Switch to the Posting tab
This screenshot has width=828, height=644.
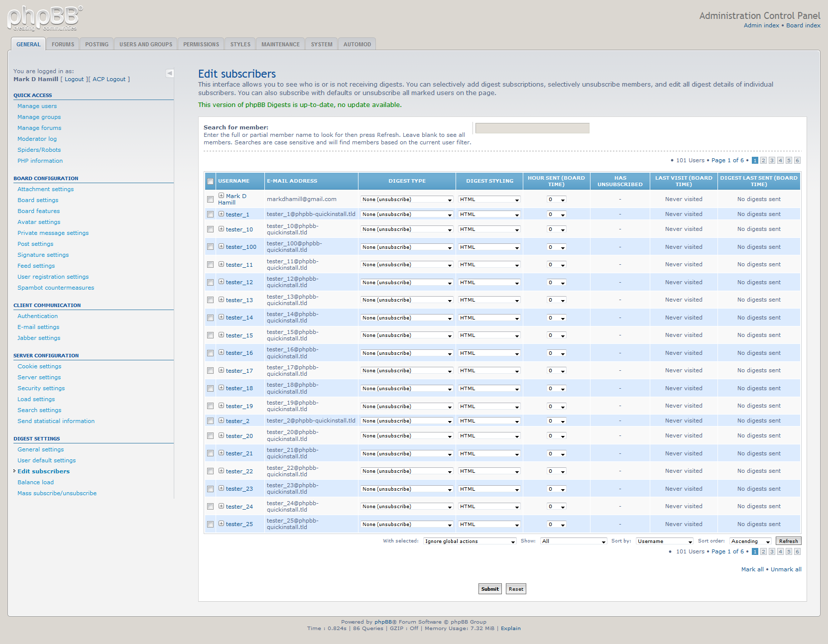[x=97, y=44]
